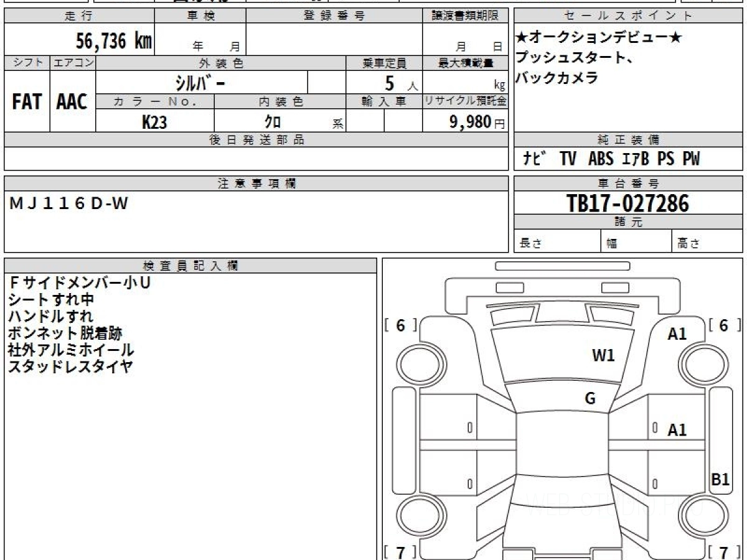Select the ナビ equipment entry
Viewport: 747px width, 560px height.
[x=534, y=159]
